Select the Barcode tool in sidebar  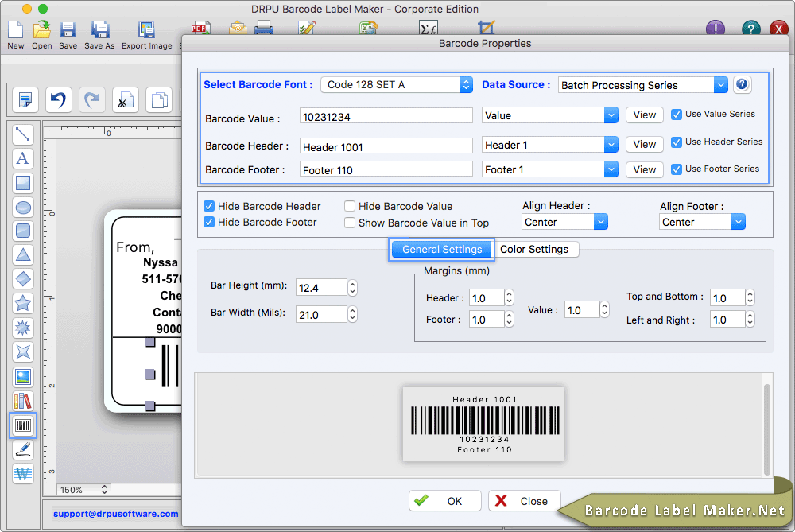tap(23, 425)
